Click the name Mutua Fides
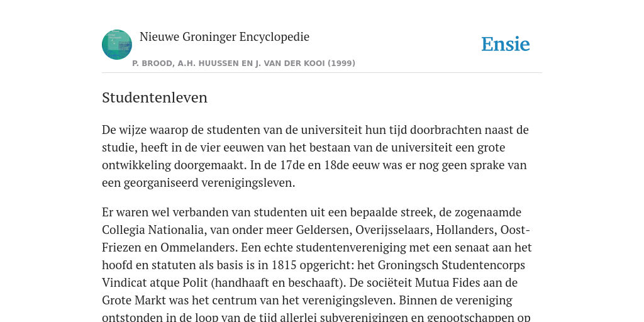This screenshot has height=322, width=644. pos(448,283)
